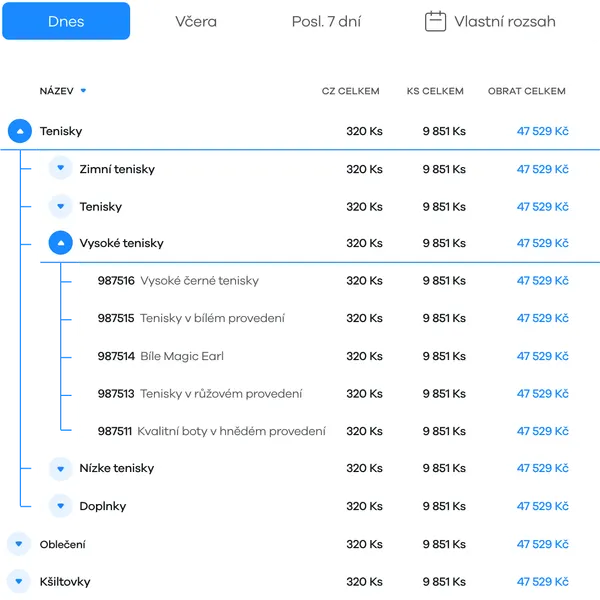
Task: Click the 47 529 Kč turnover for Kšiltovky
Action: coord(543,582)
